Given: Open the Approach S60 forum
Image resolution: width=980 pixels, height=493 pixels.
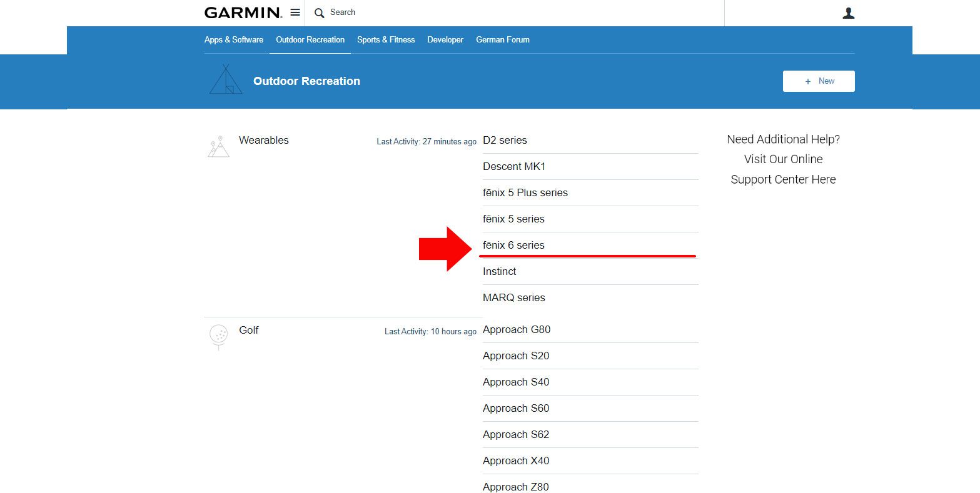Looking at the screenshot, I should [516, 408].
